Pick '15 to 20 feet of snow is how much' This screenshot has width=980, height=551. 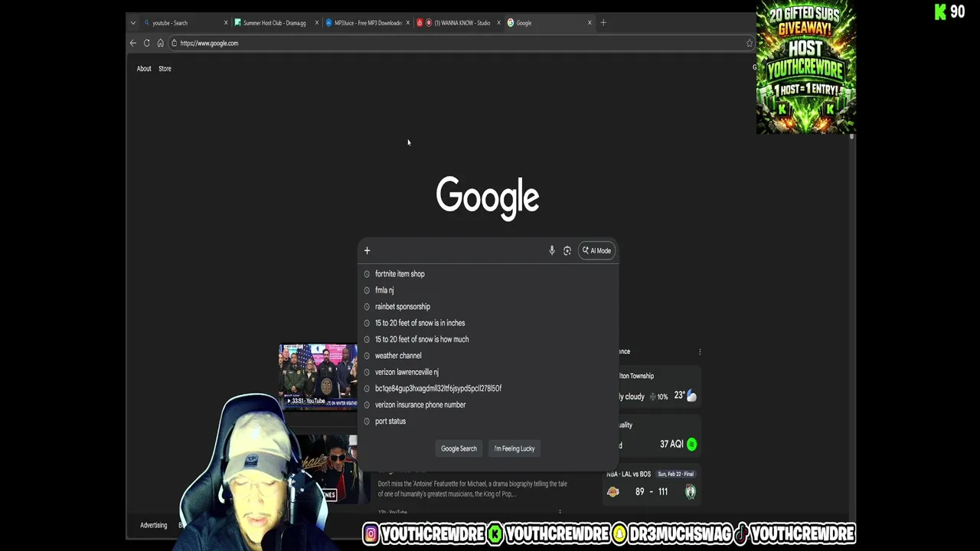(488, 339)
